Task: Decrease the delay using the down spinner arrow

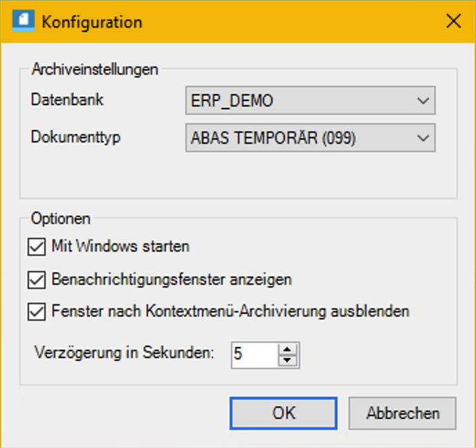Action: click(288, 360)
